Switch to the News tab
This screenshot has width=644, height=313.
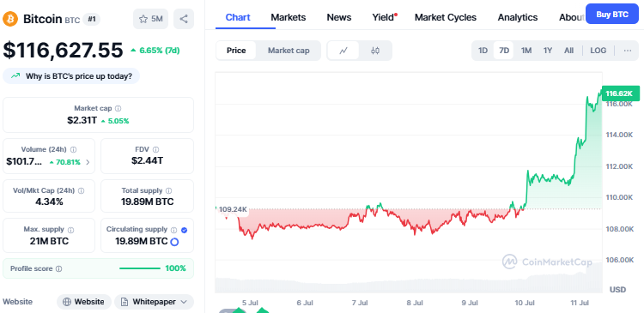(339, 17)
